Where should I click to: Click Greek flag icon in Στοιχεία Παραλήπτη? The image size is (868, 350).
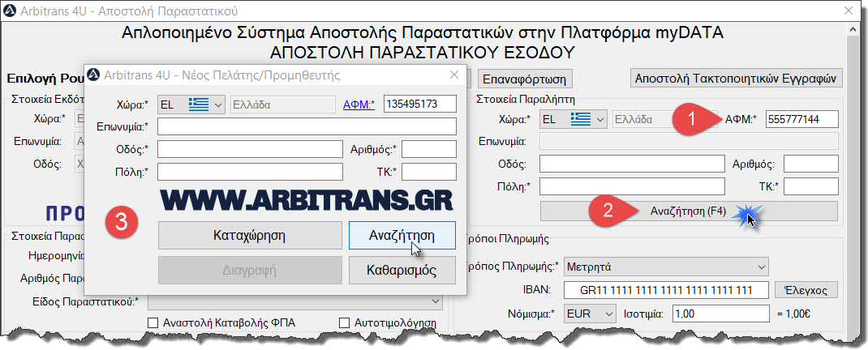point(580,119)
